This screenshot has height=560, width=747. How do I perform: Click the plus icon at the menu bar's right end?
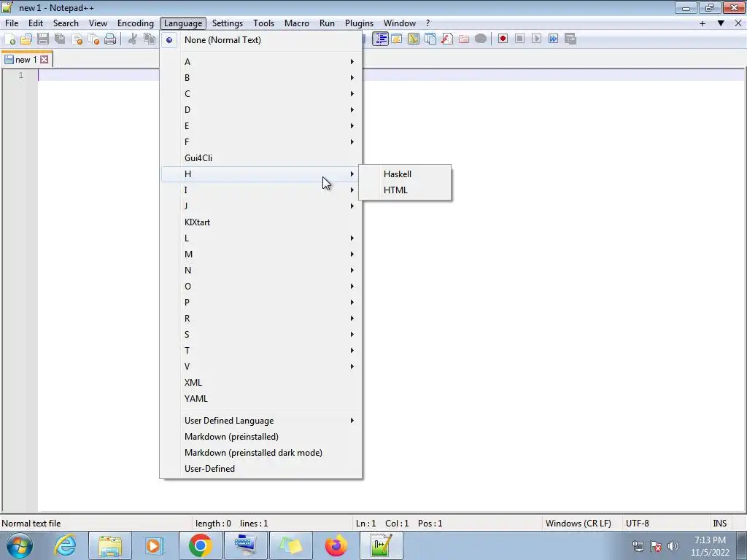[703, 23]
